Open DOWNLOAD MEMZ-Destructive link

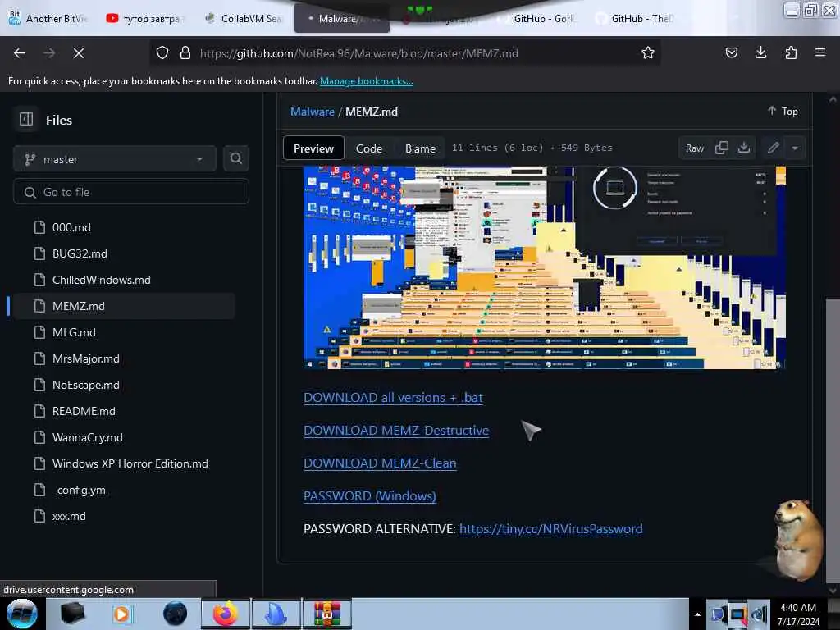[x=396, y=430]
